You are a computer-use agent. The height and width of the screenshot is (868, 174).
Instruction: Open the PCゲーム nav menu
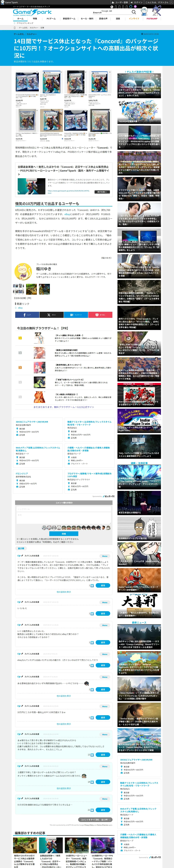[51, 19]
